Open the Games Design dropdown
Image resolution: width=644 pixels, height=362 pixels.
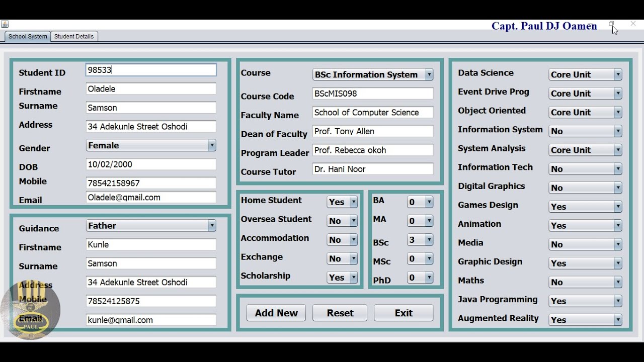(586, 207)
